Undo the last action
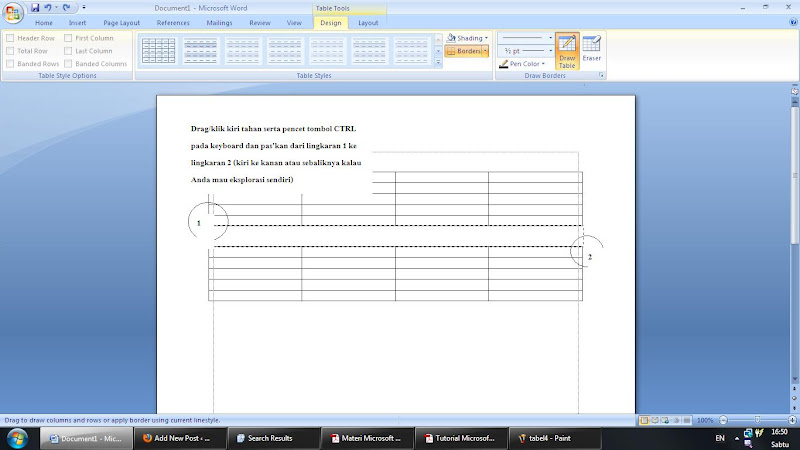 (47, 8)
